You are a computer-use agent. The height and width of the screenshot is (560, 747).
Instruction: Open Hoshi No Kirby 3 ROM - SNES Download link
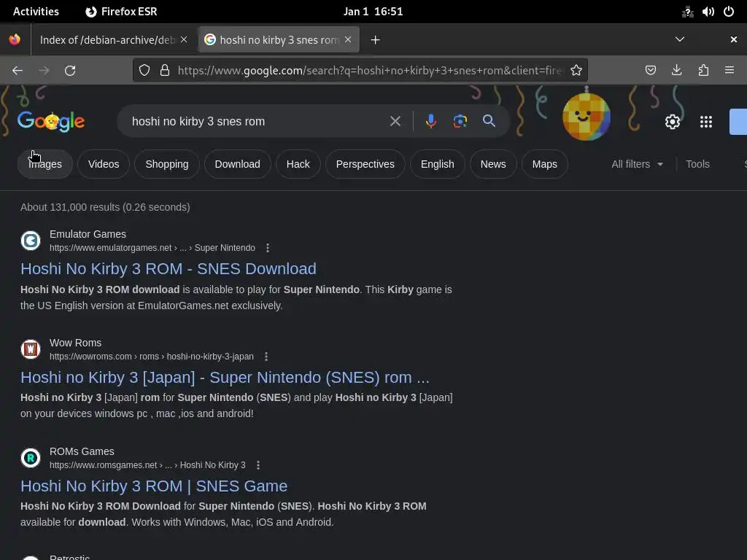(x=169, y=269)
